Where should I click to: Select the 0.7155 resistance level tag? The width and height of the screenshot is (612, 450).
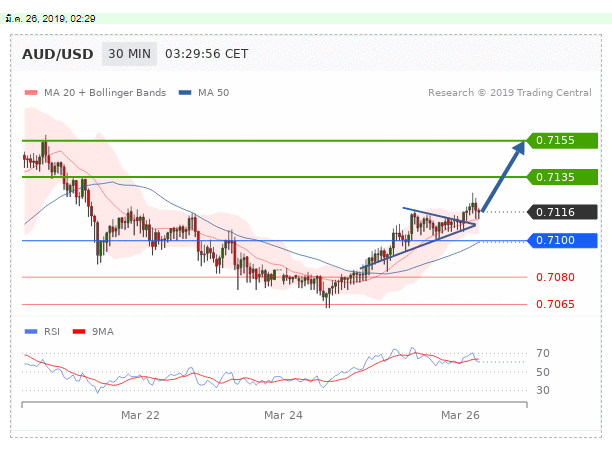coord(562,141)
